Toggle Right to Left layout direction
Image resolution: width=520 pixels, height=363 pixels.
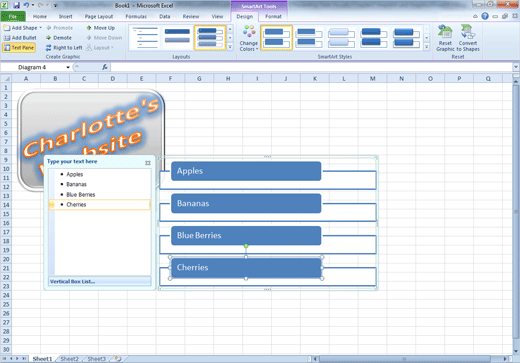64,48
